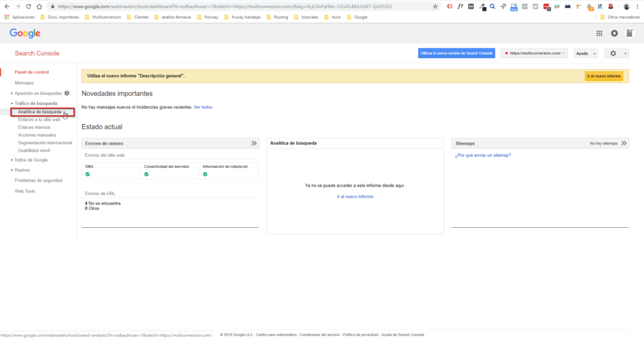The image size is (644, 338).
Task: Click Ayuda de Search Console footer link
Action: point(402,335)
